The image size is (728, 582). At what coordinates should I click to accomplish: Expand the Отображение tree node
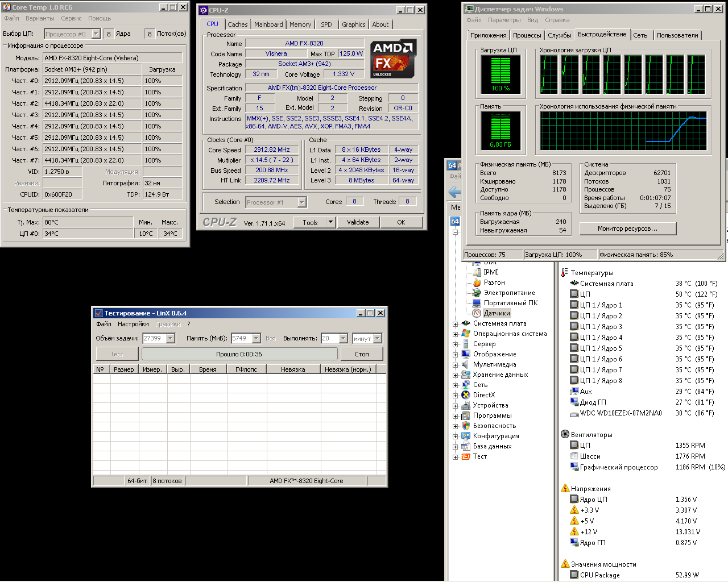coord(455,355)
